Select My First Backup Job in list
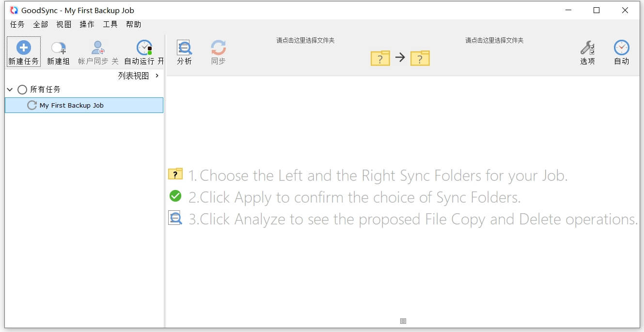 click(x=84, y=105)
